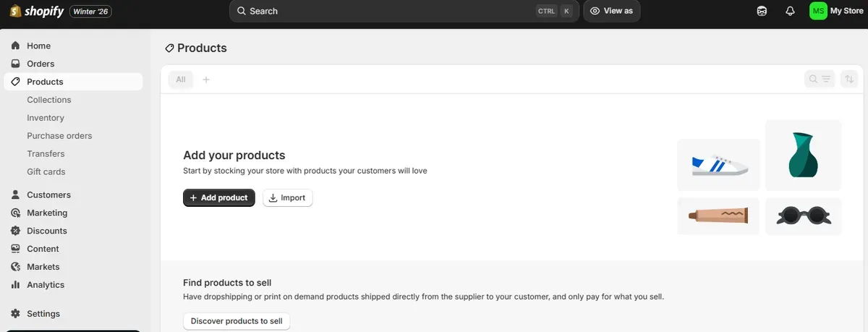Screen dimensions: 868x332
Task: Open the Winter '26 edition badge
Action: [90, 12]
